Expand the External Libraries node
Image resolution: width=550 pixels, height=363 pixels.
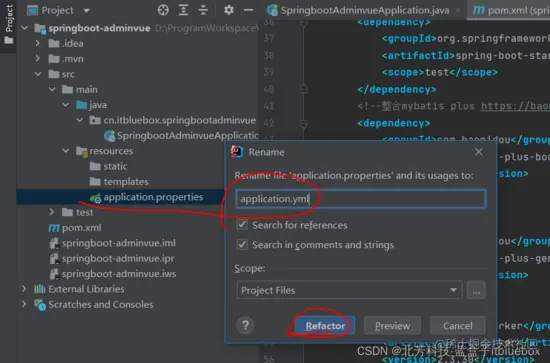(x=24, y=289)
